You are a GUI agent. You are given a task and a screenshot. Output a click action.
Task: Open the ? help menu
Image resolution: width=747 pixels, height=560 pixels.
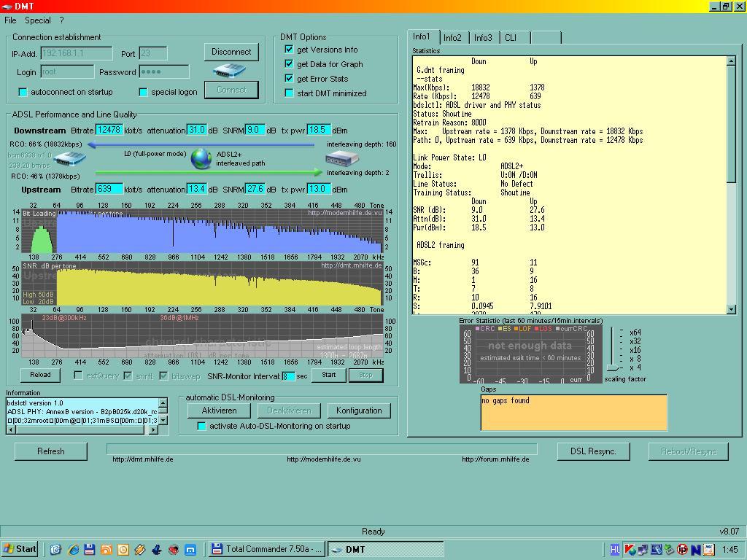61,20
